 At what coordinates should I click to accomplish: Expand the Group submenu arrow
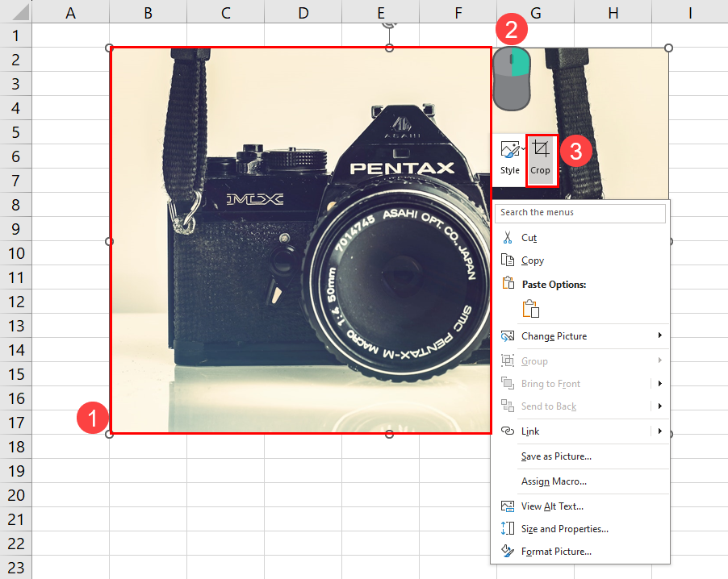pos(659,360)
